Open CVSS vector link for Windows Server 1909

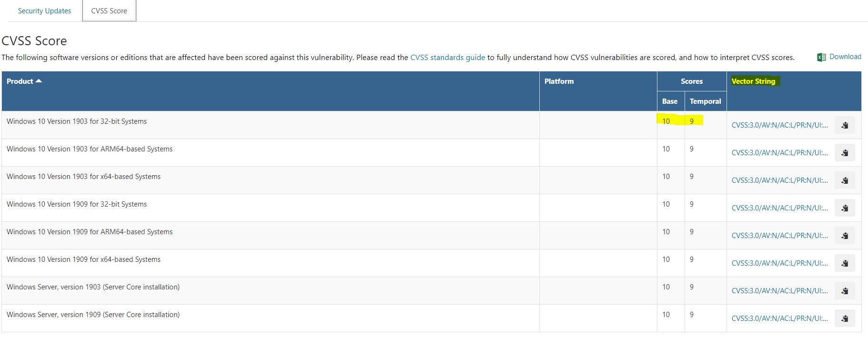779,318
